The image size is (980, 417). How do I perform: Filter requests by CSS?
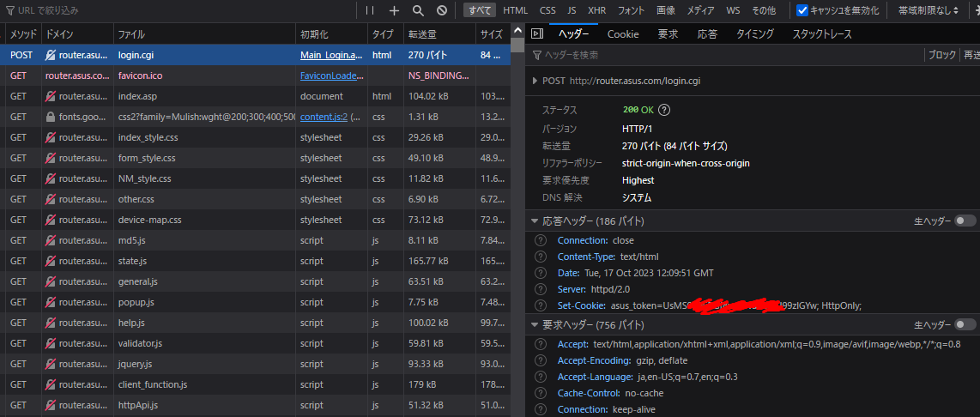(547, 10)
